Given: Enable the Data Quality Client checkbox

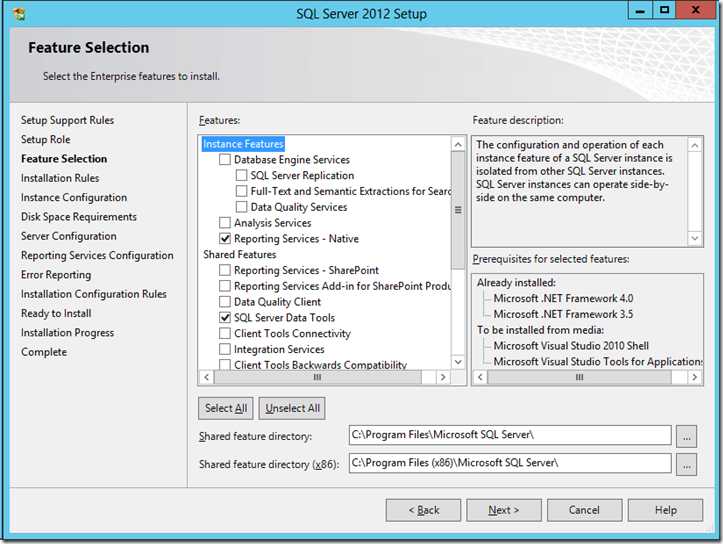Looking at the screenshot, I should [225, 302].
